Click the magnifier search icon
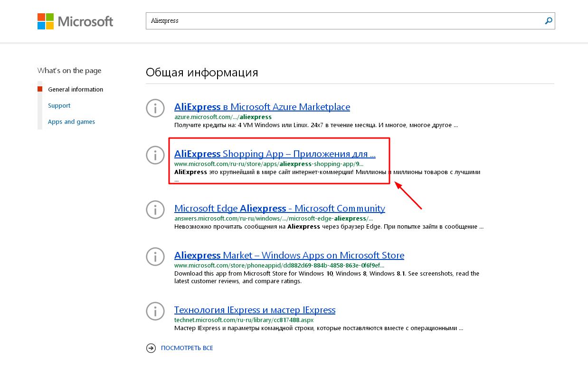588x370 pixels. [549, 21]
